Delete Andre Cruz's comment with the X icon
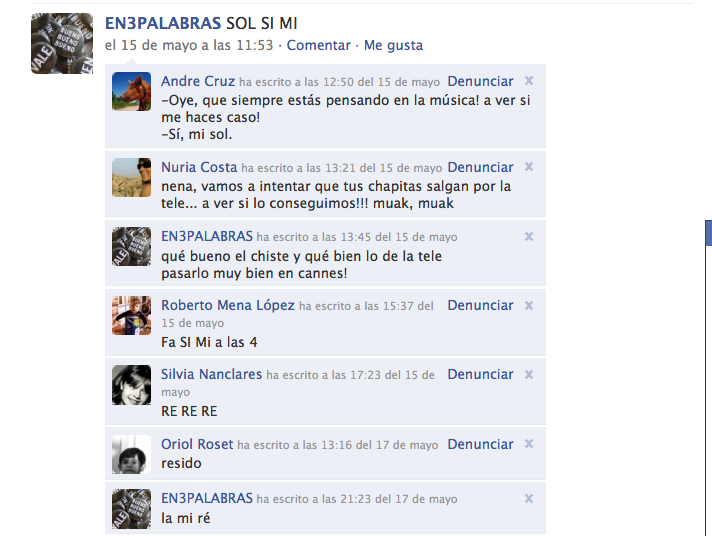 pos(529,81)
